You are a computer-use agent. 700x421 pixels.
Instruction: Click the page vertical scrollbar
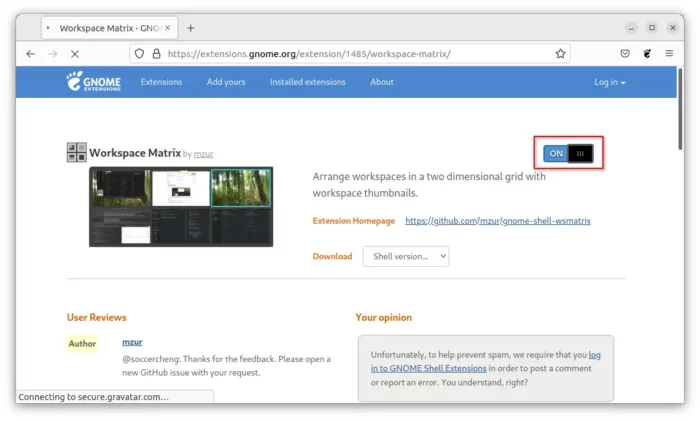680,109
